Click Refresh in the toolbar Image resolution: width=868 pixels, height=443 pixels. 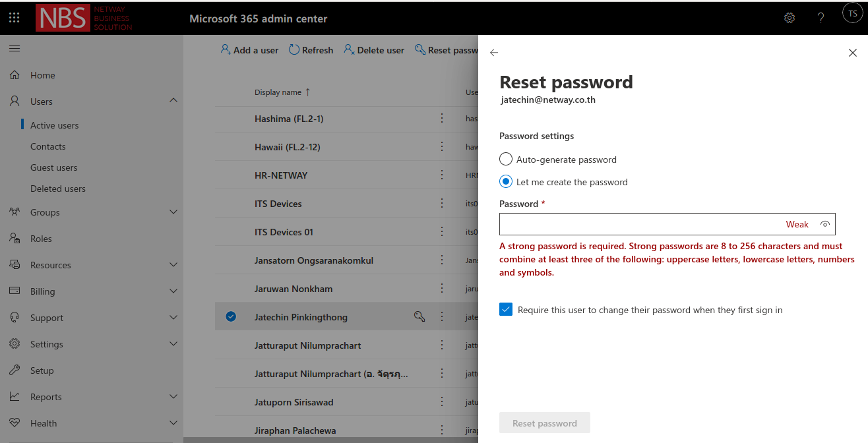tap(311, 50)
